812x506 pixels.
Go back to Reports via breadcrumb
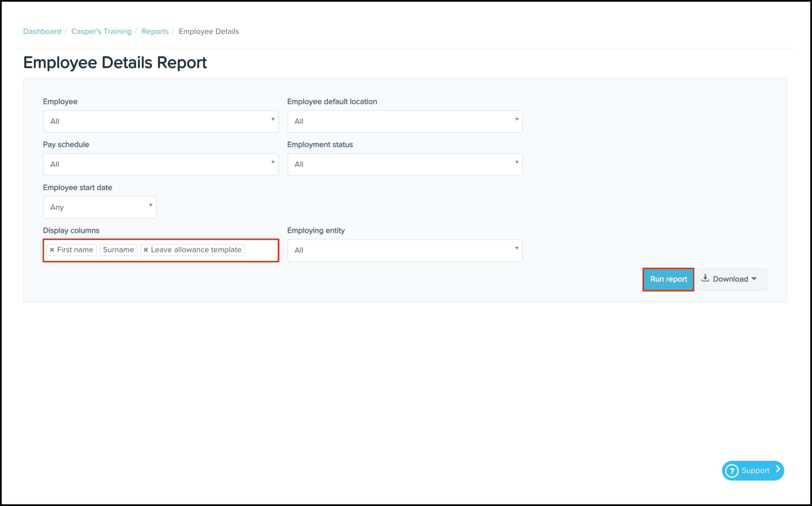pyautogui.click(x=155, y=31)
